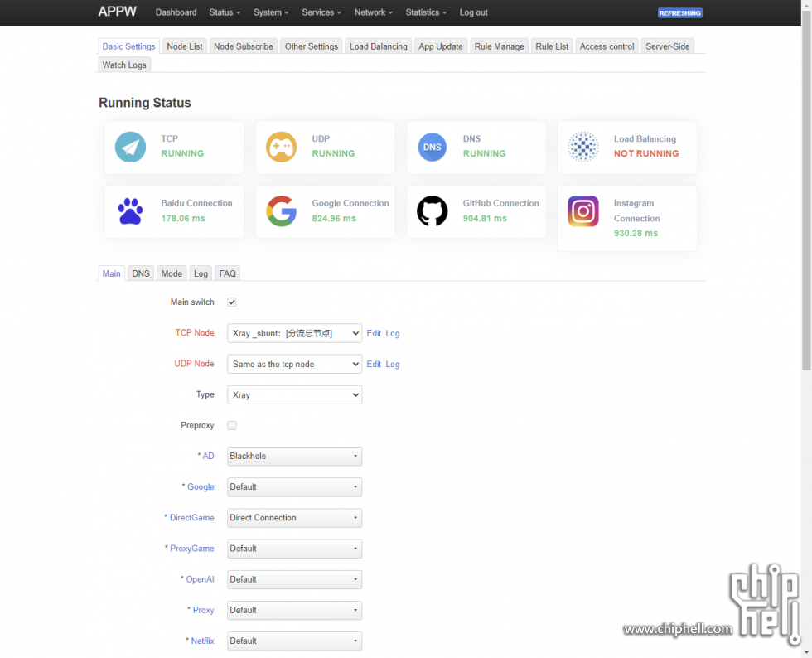Switch to the Other Settings tab

(x=312, y=46)
